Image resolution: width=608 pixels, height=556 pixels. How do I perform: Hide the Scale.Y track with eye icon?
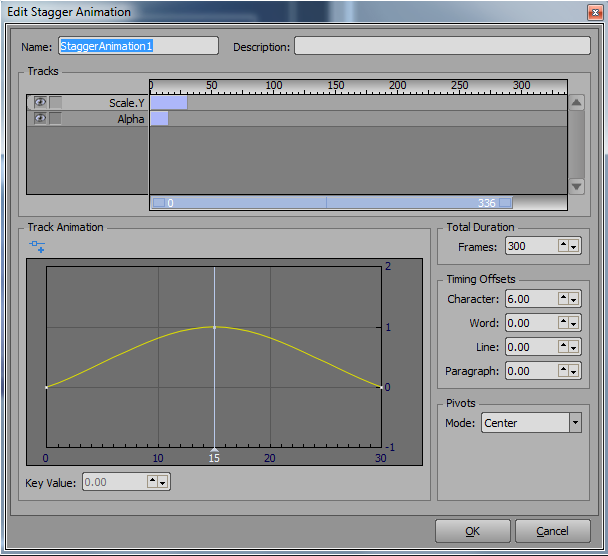point(40,102)
